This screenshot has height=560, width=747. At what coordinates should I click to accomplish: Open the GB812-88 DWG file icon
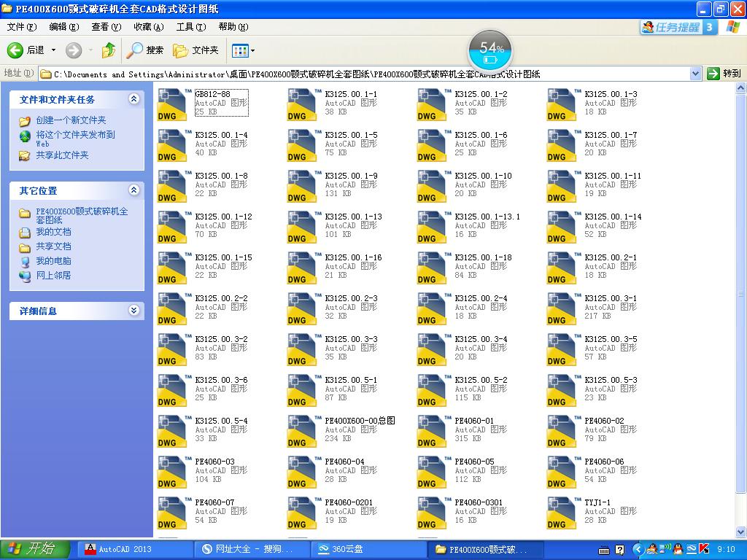coord(172,104)
